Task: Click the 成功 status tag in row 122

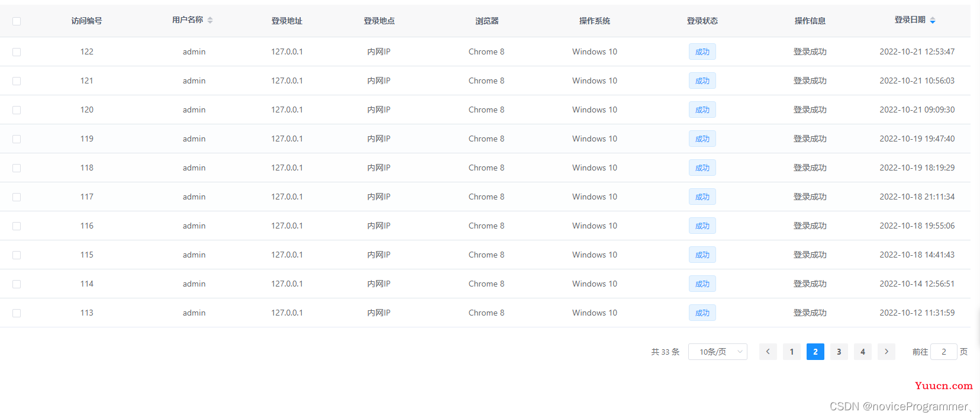Action: click(702, 52)
